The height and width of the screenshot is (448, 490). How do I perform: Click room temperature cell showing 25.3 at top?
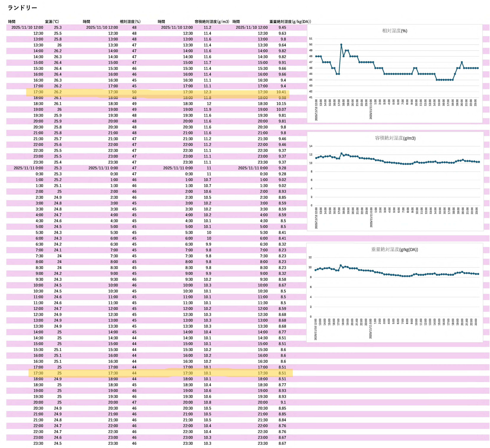click(58, 27)
